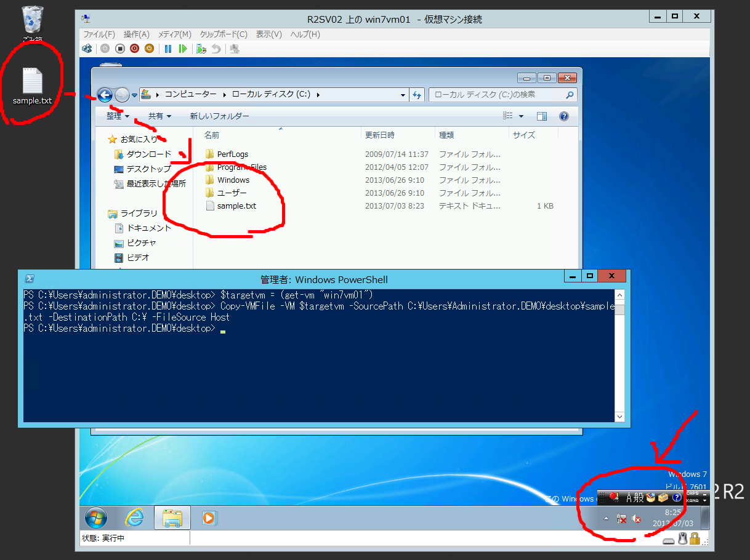Click the Windows 7 Start orb
The width and height of the screenshot is (750, 560).
click(96, 518)
